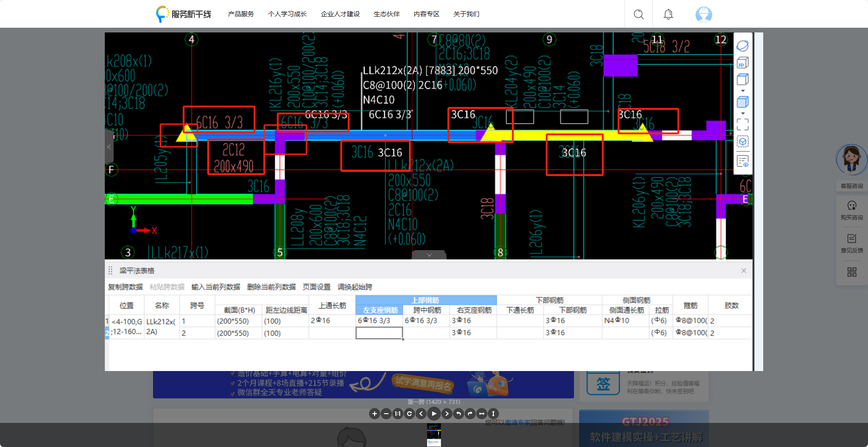Viewport: 868px width, 447px height.
Task: Open the 个人学习成长 menu
Action: click(x=287, y=14)
